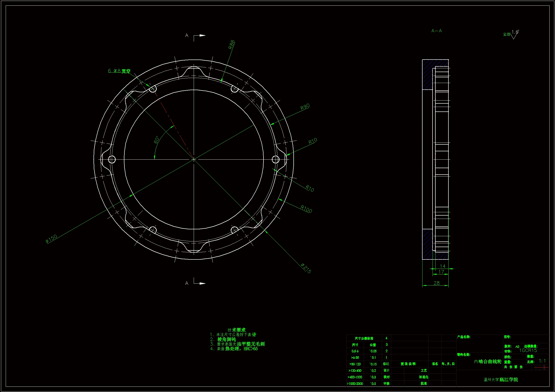
Task: Select the R88 radius dimension text
Action: (x=232, y=45)
